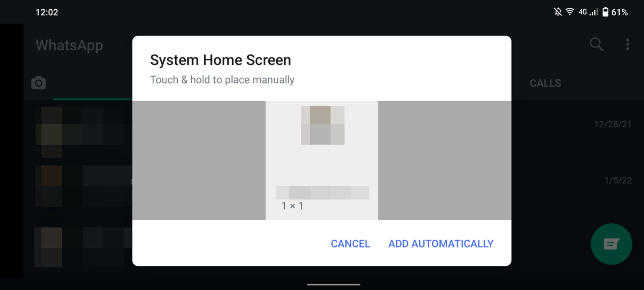
Task: Tap the green new chat floating button
Action: click(x=611, y=244)
